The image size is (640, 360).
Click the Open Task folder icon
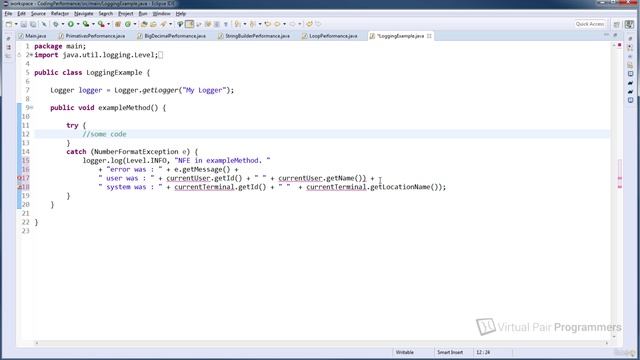pos(153,24)
